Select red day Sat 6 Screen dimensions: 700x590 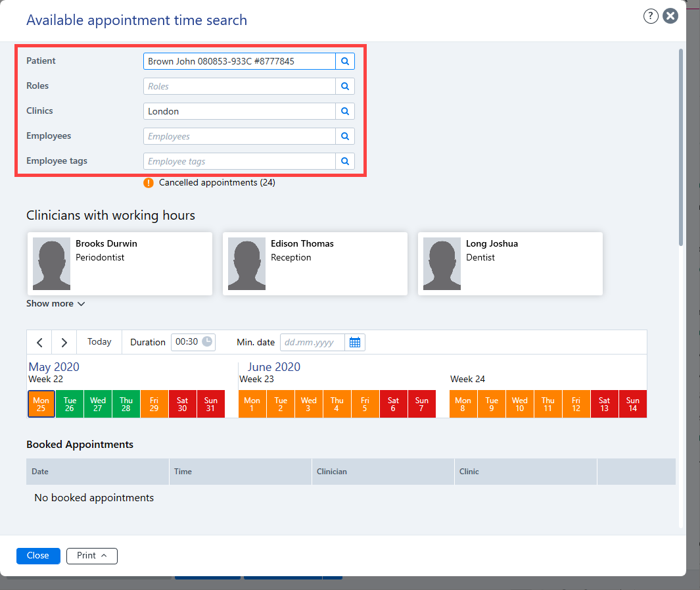tap(393, 405)
